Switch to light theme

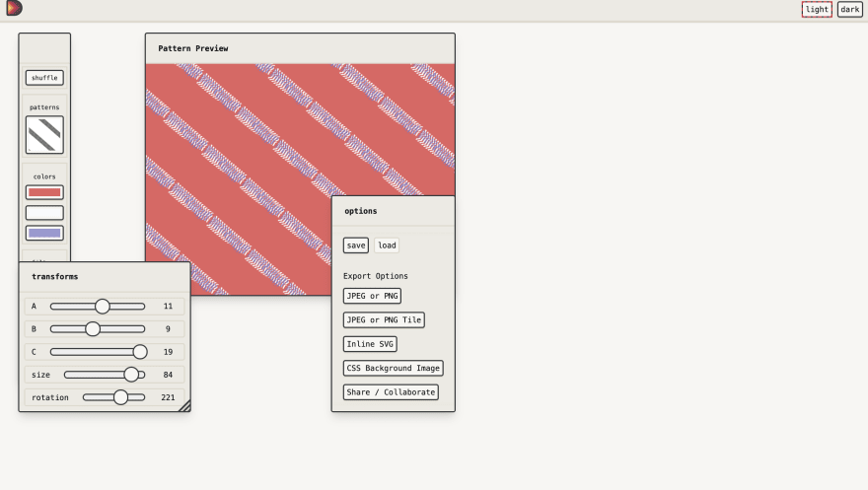[x=817, y=10]
